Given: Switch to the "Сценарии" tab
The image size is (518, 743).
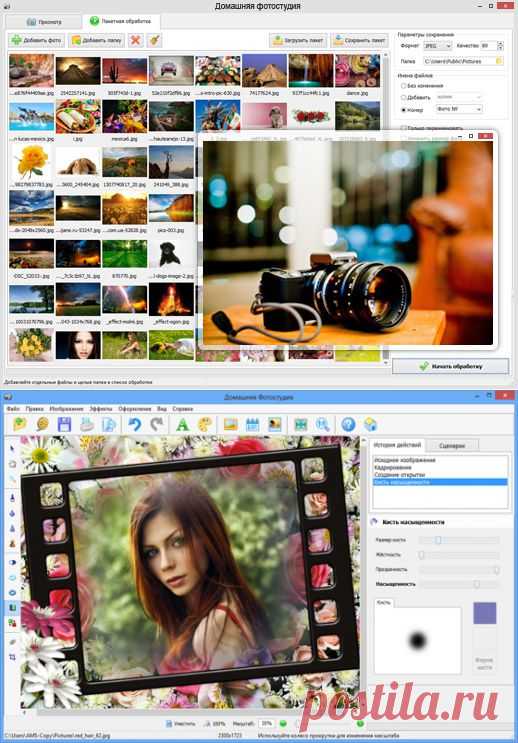Looking at the screenshot, I should click(452, 445).
